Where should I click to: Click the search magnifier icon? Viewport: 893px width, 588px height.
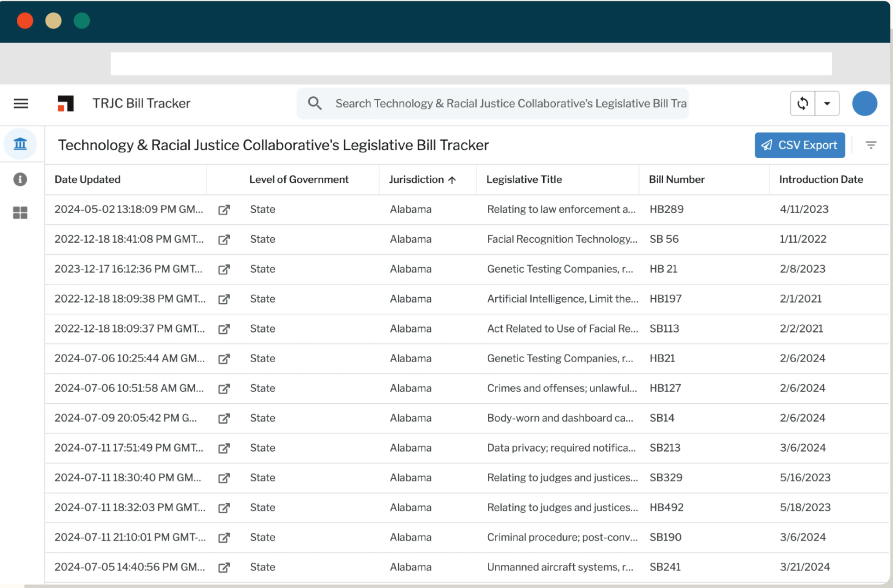click(315, 103)
